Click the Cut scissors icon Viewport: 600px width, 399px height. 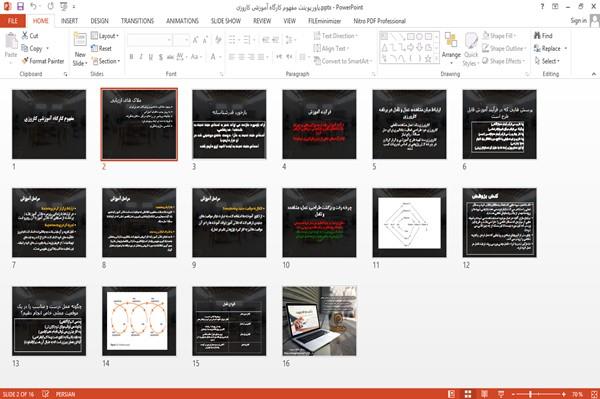[25, 36]
